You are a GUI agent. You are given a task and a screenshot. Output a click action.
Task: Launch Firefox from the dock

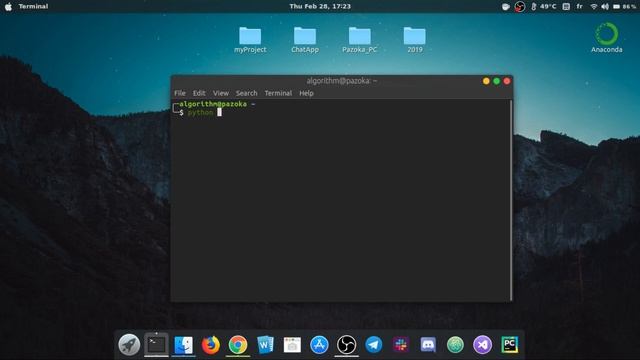point(211,345)
